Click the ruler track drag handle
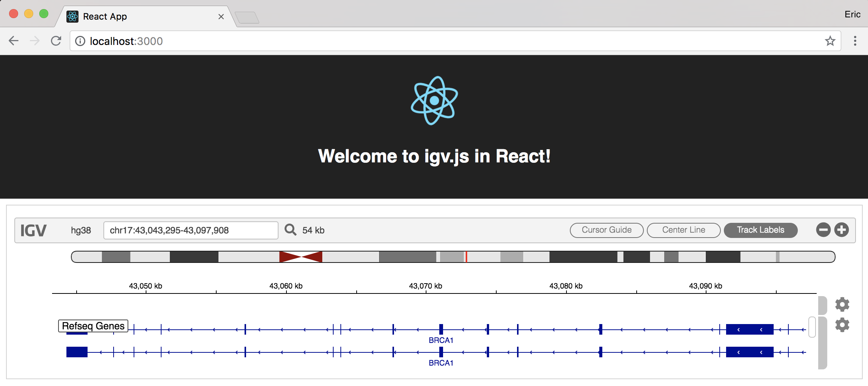This screenshot has width=868, height=386. (x=823, y=305)
